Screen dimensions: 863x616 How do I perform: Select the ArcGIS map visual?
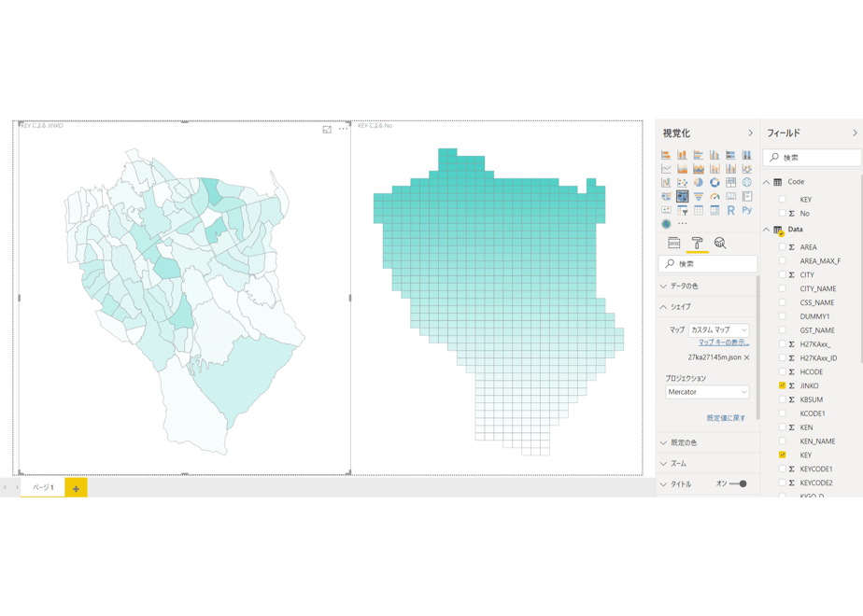click(666, 224)
